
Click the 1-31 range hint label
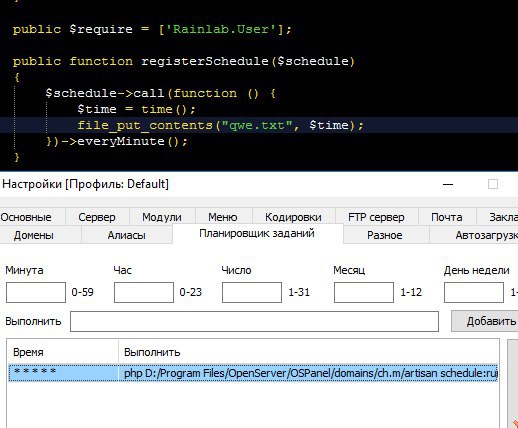coord(299,292)
